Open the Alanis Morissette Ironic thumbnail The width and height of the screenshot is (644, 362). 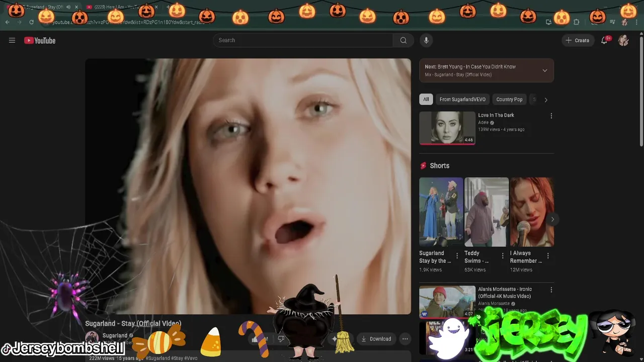pos(447,302)
